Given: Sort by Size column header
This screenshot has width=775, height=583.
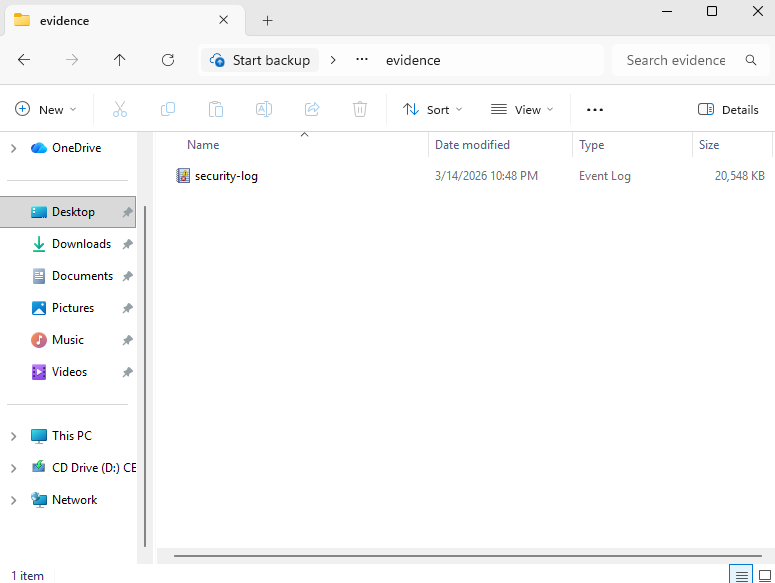Looking at the screenshot, I should pyautogui.click(x=709, y=145).
